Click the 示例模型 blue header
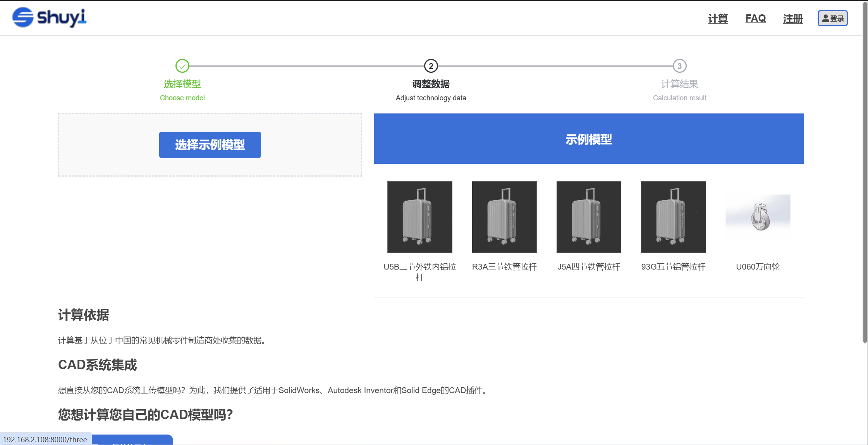This screenshot has height=445, width=868. [588, 139]
